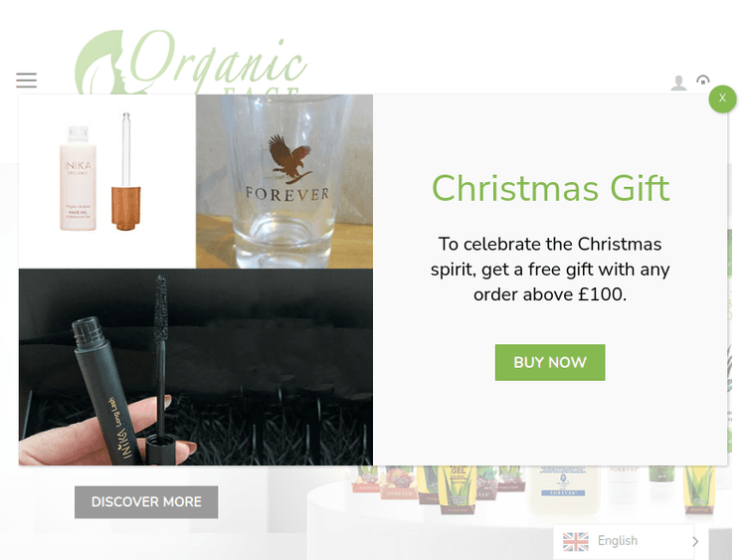The width and height of the screenshot is (746, 560).
Task: Click the UK flag icon
Action: (576, 541)
